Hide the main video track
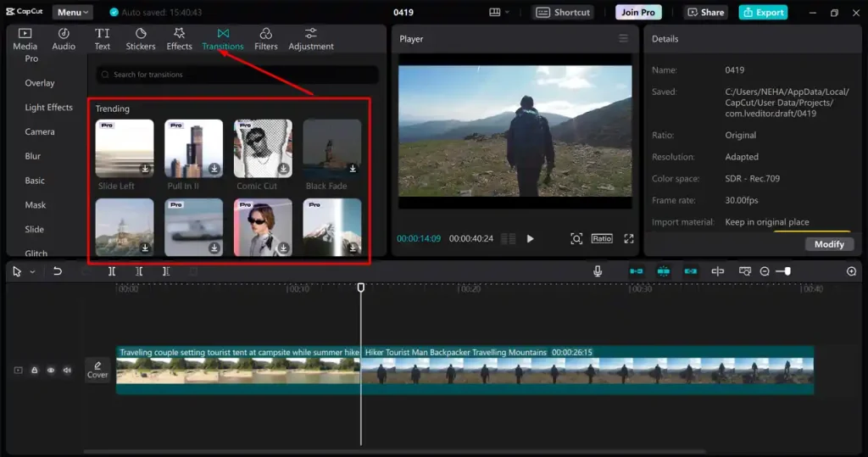This screenshot has width=868, height=457. tap(50, 370)
